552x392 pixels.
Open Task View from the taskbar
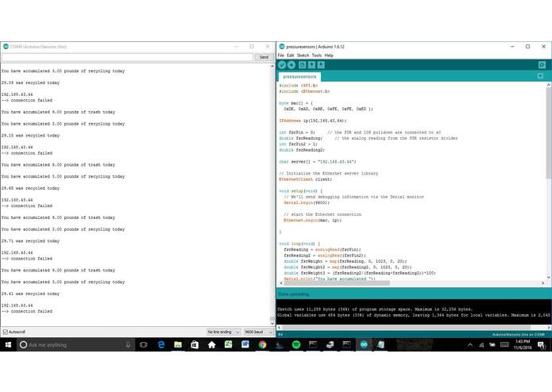(x=143, y=345)
